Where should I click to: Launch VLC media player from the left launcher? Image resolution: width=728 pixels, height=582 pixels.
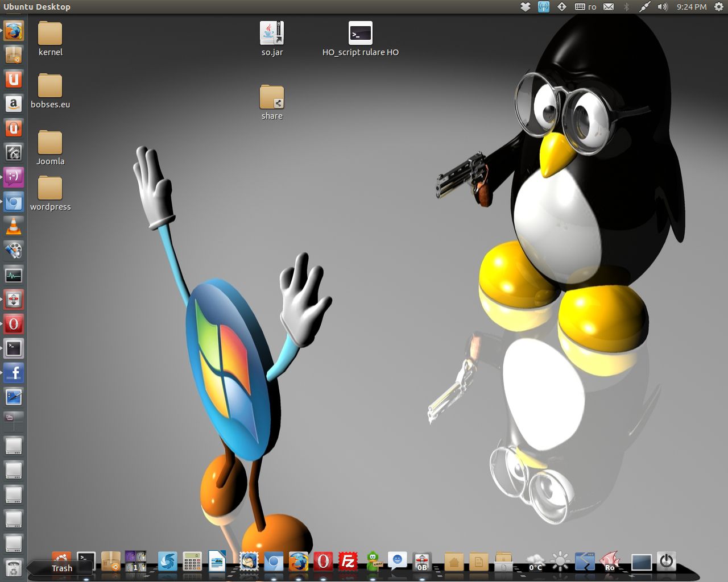14,226
